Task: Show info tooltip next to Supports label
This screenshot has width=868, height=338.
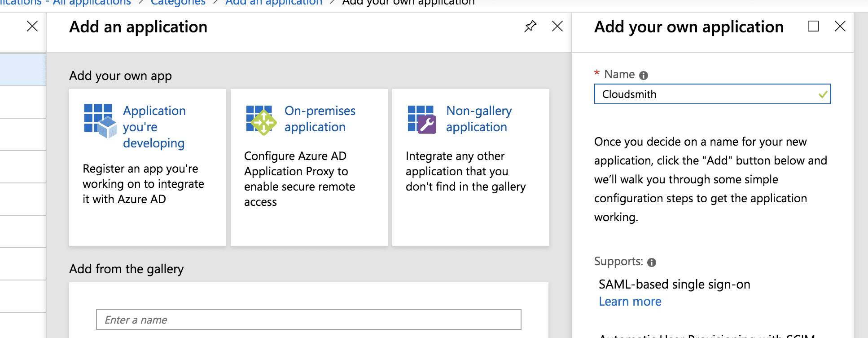Action: (652, 262)
